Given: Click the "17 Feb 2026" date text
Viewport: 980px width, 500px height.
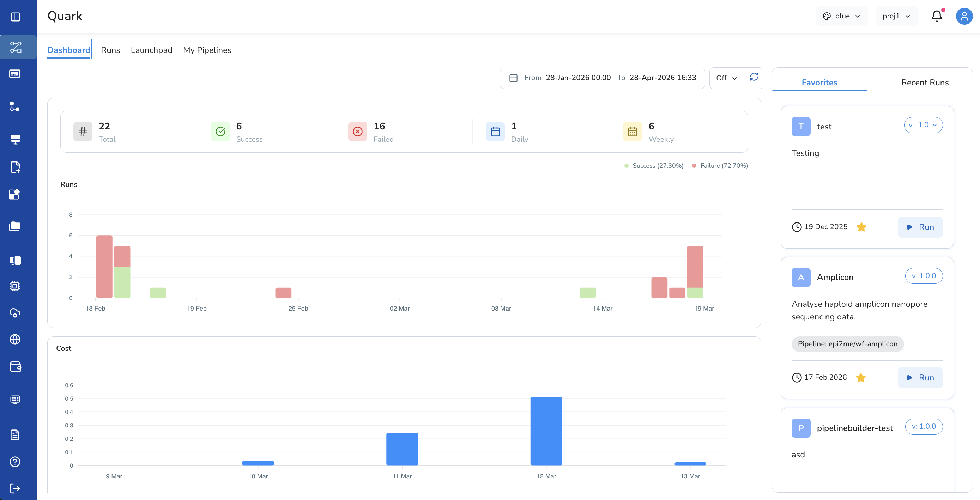Looking at the screenshot, I should coord(825,378).
